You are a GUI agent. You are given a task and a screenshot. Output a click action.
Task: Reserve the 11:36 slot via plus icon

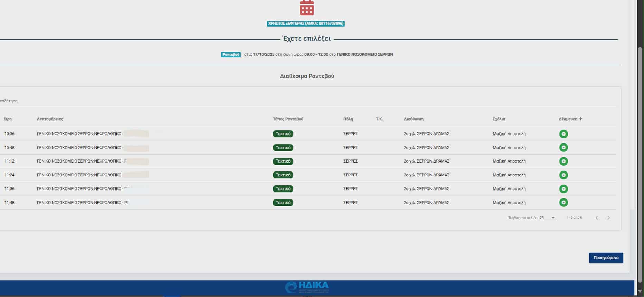click(563, 189)
